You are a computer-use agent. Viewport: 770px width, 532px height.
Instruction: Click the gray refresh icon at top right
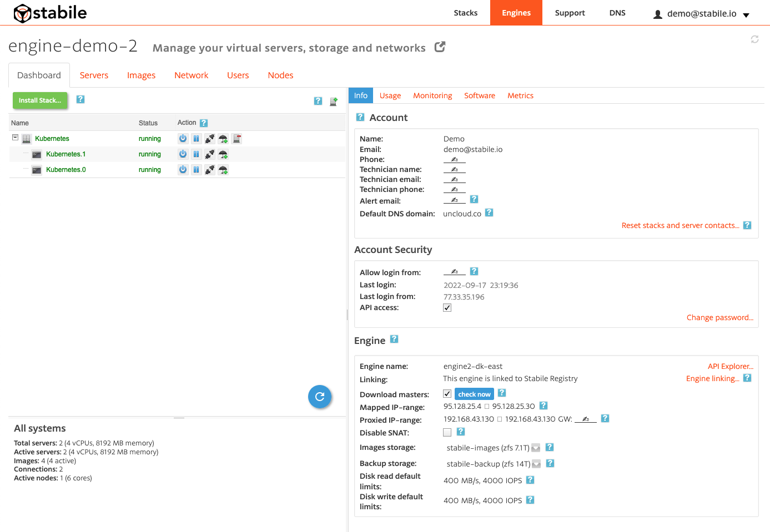point(755,39)
